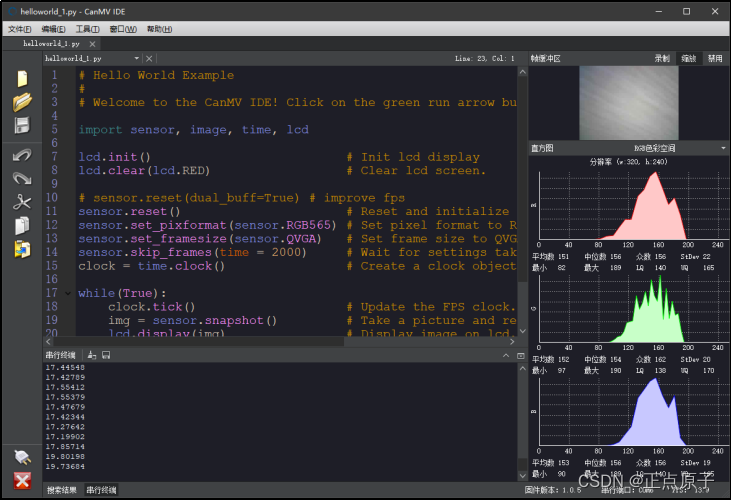Create a new file with the toolbar icon
The width and height of the screenshot is (731, 500).
pyautogui.click(x=22, y=79)
